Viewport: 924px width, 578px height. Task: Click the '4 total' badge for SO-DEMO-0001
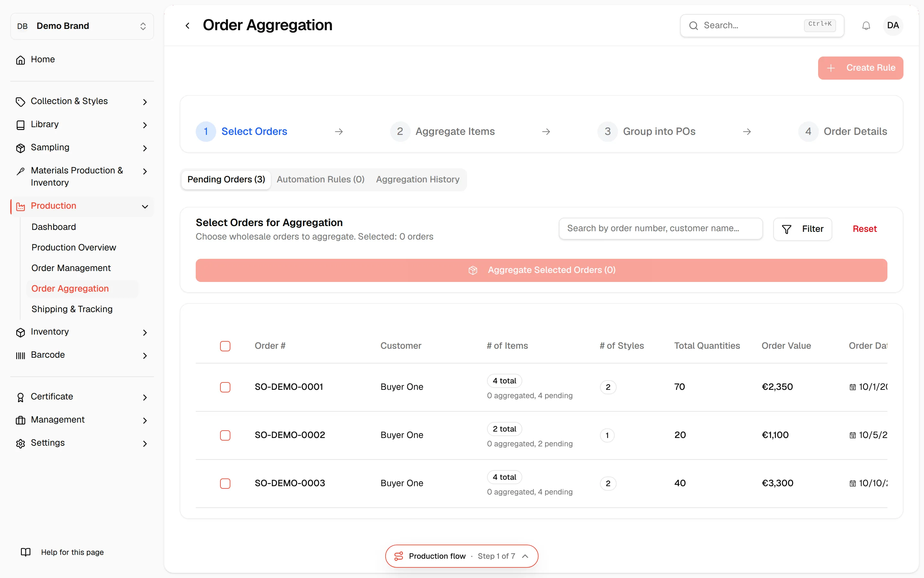(504, 381)
